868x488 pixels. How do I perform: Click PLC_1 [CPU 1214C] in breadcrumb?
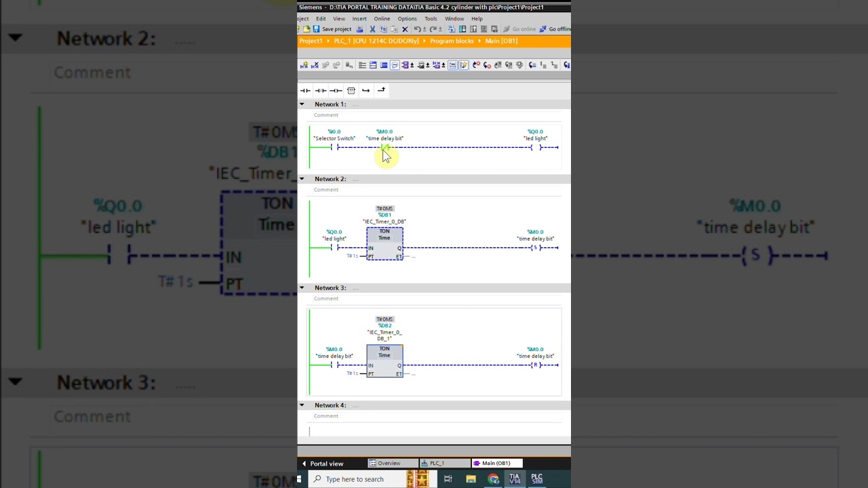(x=376, y=41)
